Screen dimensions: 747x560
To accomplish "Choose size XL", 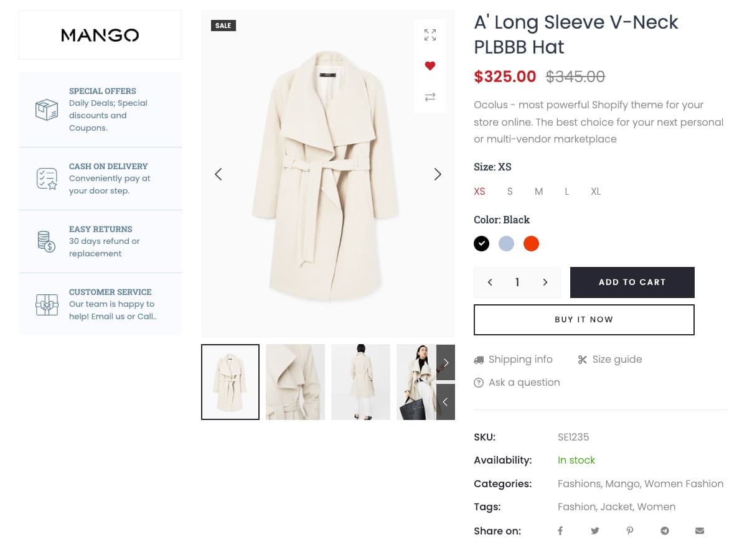I will [596, 192].
